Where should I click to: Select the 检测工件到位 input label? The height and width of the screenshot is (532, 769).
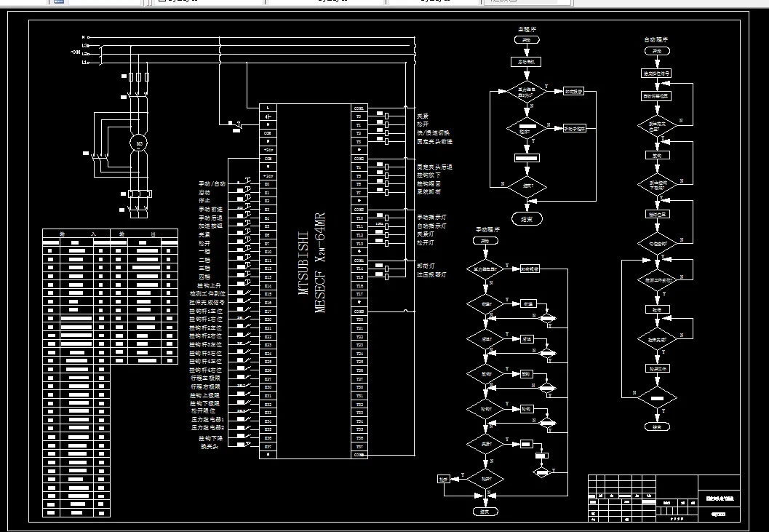pos(208,293)
